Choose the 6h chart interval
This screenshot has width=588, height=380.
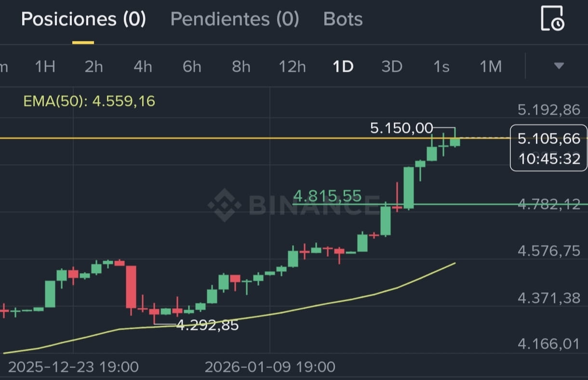[192, 66]
